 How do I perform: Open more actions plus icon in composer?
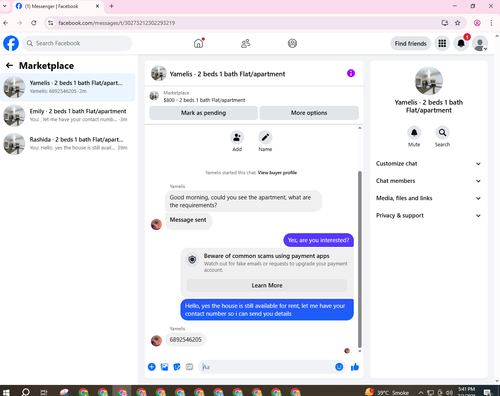[x=152, y=367]
